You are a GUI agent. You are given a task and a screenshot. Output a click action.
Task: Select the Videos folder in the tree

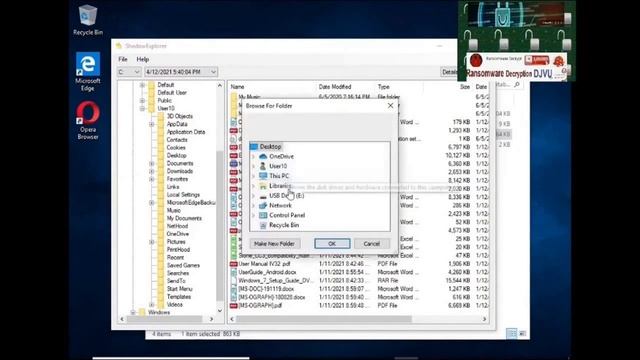coord(175,304)
